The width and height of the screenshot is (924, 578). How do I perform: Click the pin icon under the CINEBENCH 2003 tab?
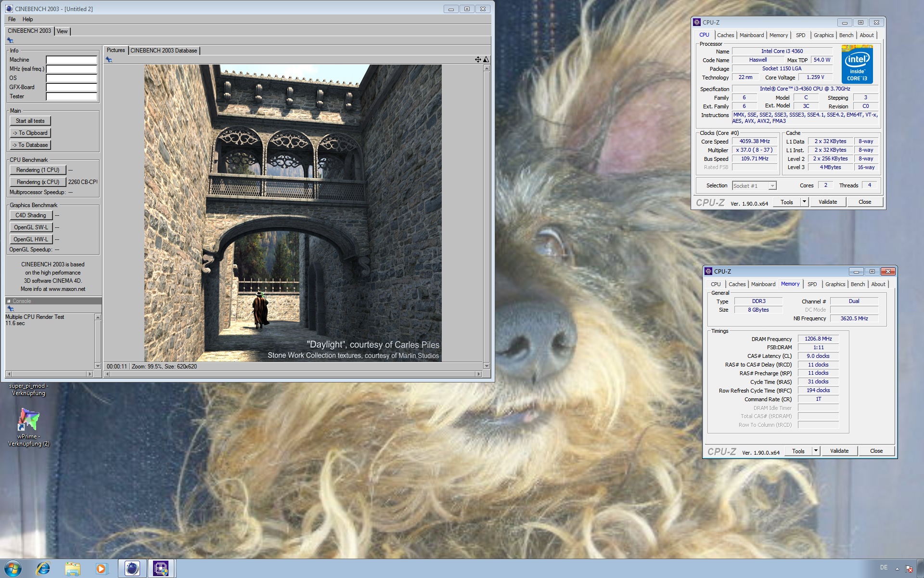10,40
